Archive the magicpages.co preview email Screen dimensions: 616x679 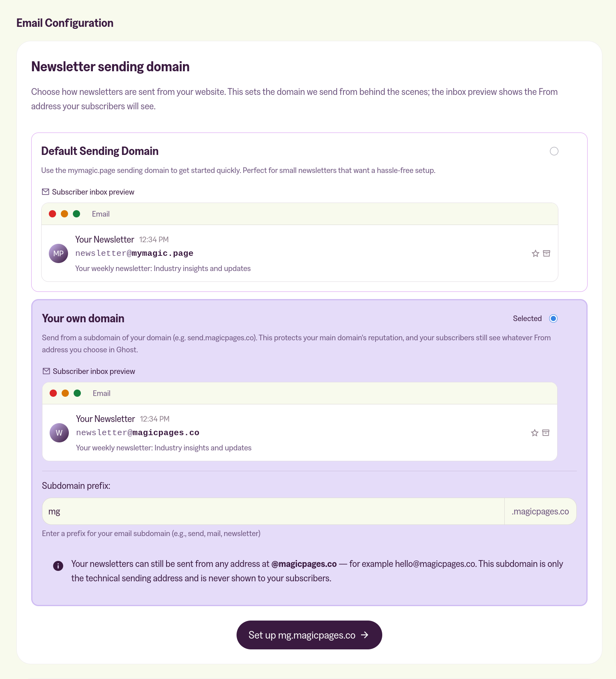tap(546, 433)
